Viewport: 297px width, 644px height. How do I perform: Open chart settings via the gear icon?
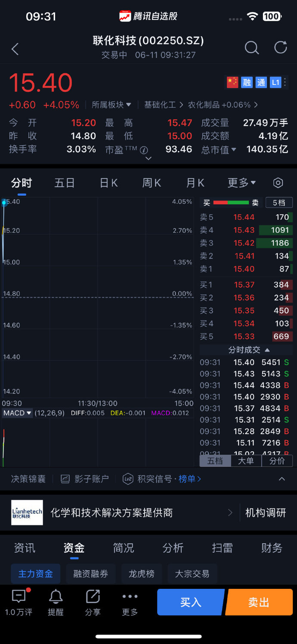(278, 183)
